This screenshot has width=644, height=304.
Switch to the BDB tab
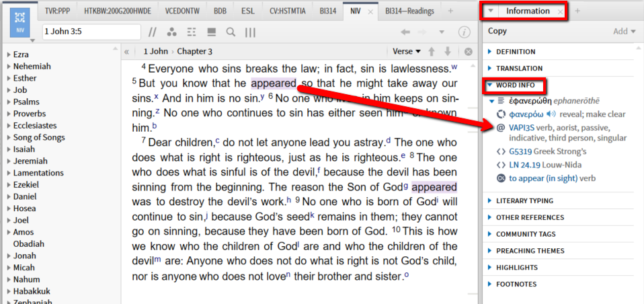tap(220, 11)
